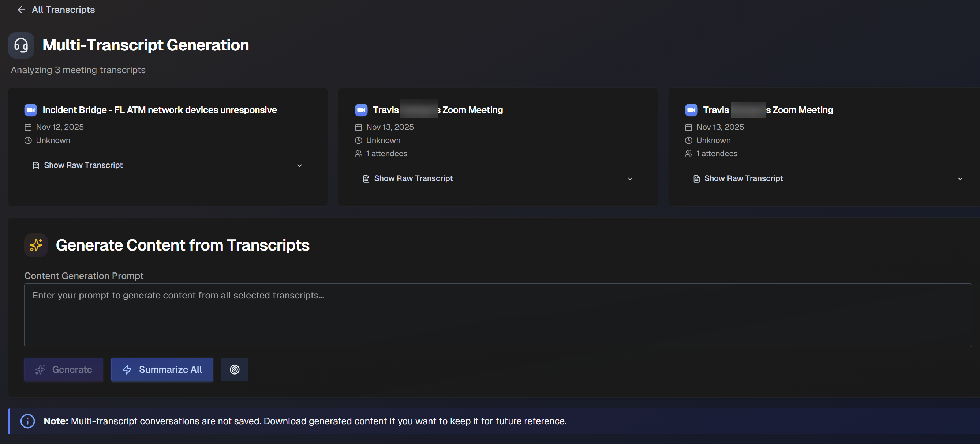Go back via All Transcripts link
The width and height of the screenshot is (980, 444).
63,10
